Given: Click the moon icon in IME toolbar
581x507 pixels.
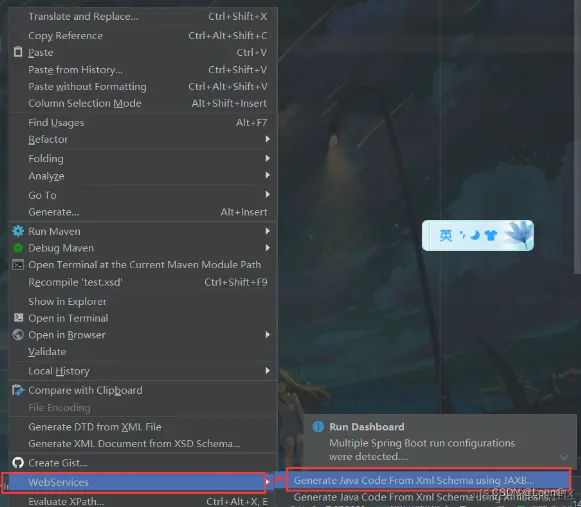Looking at the screenshot, I should pyautogui.click(x=475, y=235).
